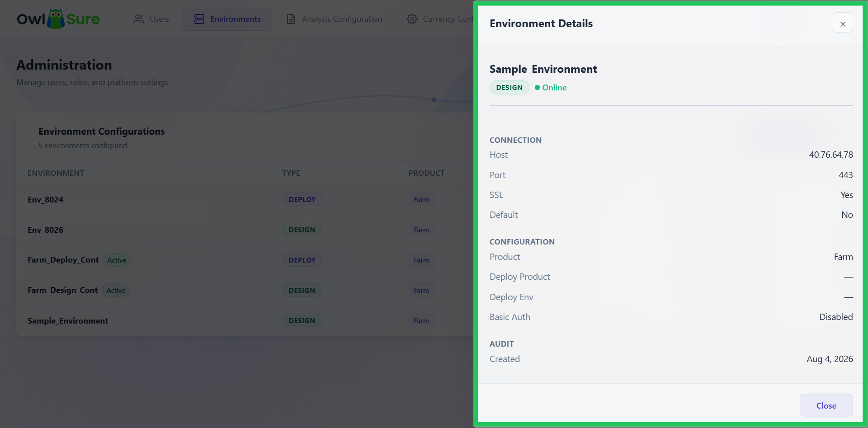Open the Analysis Configuration tab
The width and height of the screenshot is (868, 428).
[x=335, y=19]
